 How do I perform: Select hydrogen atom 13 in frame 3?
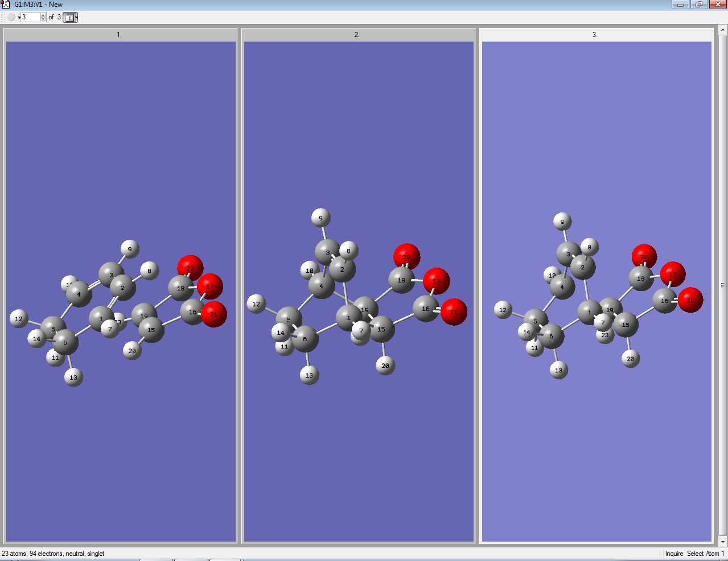click(x=559, y=370)
